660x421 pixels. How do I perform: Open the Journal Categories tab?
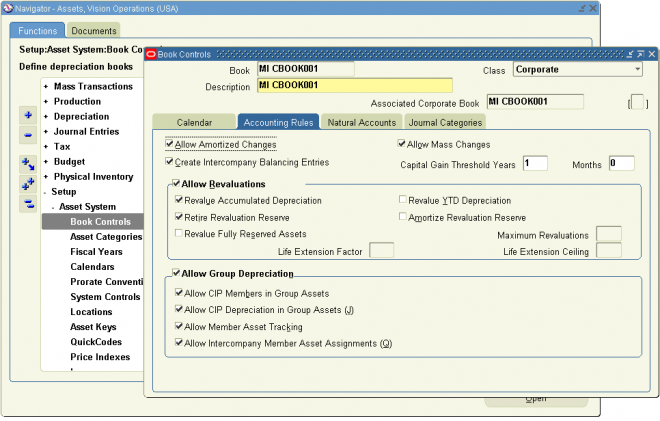(x=445, y=122)
